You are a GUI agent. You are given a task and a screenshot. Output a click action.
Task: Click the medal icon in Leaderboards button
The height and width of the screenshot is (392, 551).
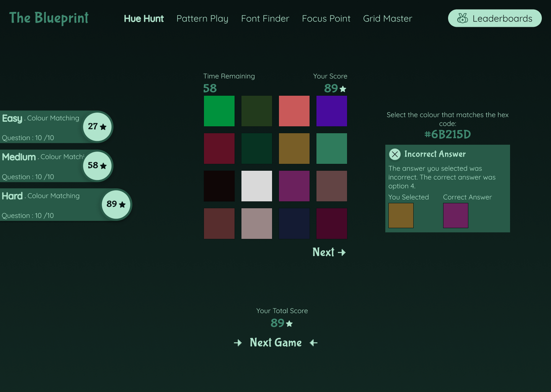tap(463, 18)
